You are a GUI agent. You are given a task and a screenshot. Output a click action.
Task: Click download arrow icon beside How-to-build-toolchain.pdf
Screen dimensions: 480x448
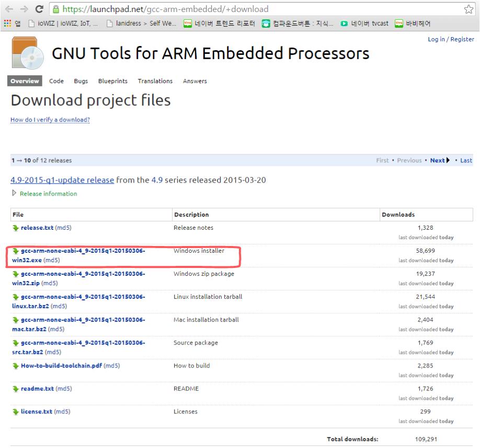(16, 366)
